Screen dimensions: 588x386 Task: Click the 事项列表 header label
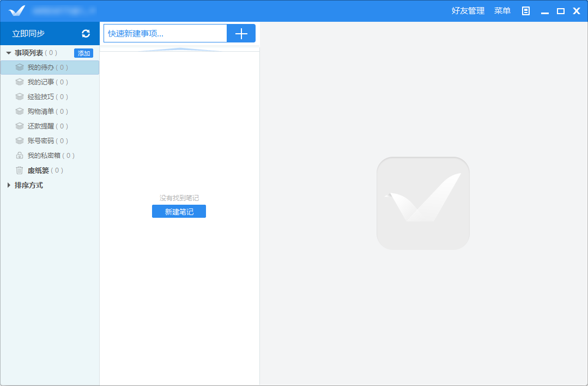28,53
